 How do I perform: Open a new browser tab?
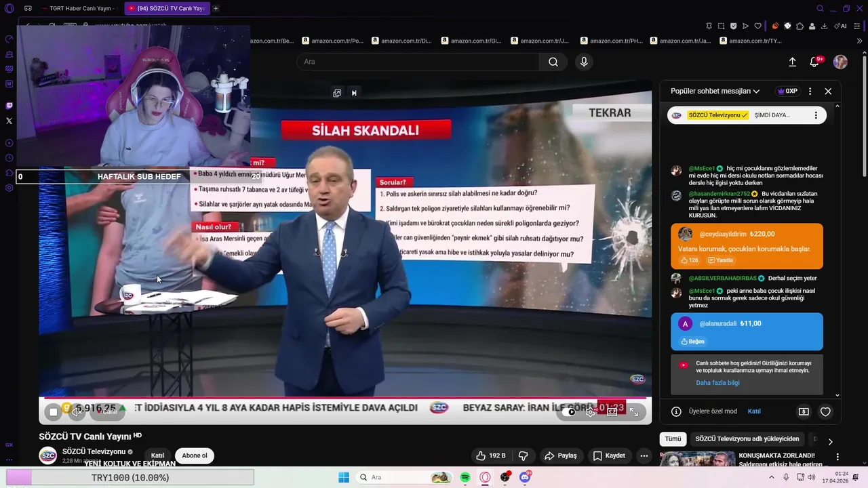coord(216,9)
